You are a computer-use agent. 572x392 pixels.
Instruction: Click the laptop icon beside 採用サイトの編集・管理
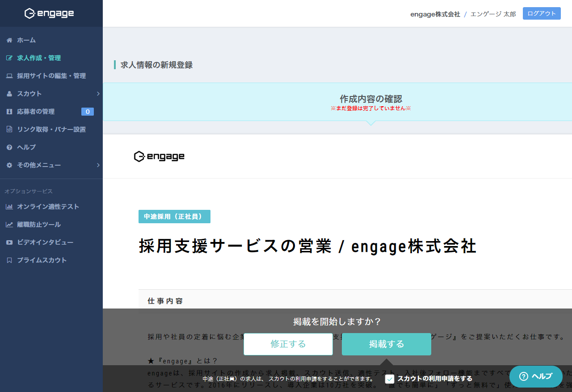[9, 76]
